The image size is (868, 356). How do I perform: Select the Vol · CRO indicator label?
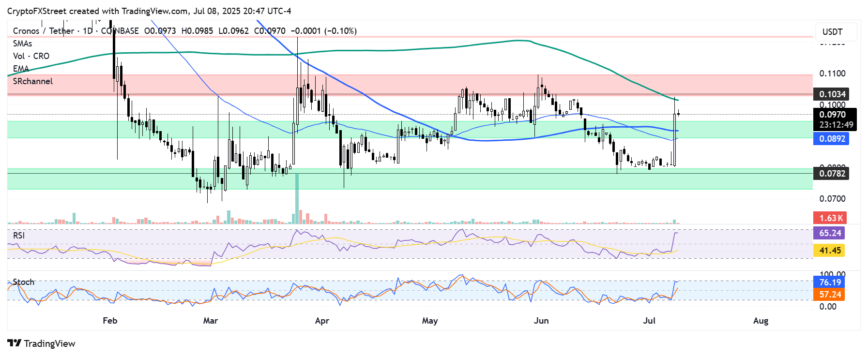31,56
